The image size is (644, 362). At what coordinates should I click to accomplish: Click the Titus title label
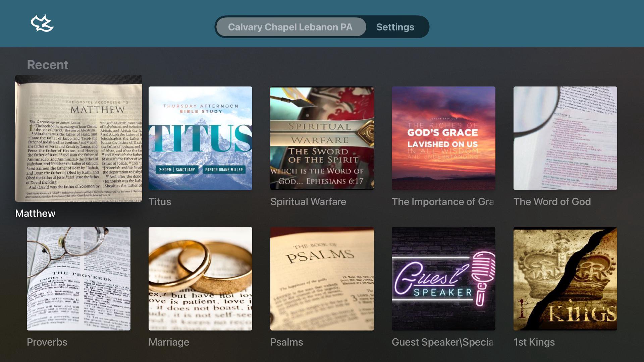(x=160, y=202)
